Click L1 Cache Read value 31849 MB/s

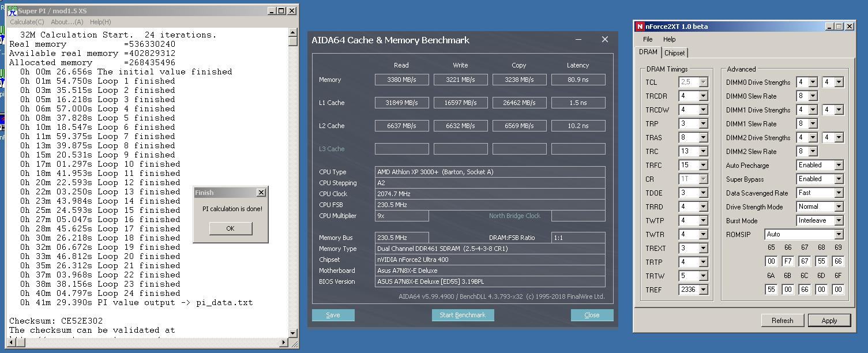click(x=401, y=103)
